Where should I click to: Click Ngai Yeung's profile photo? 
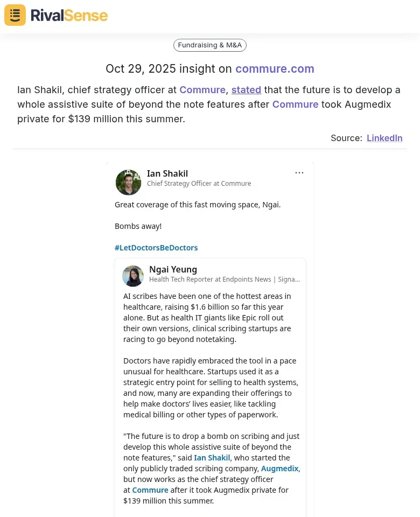133,276
